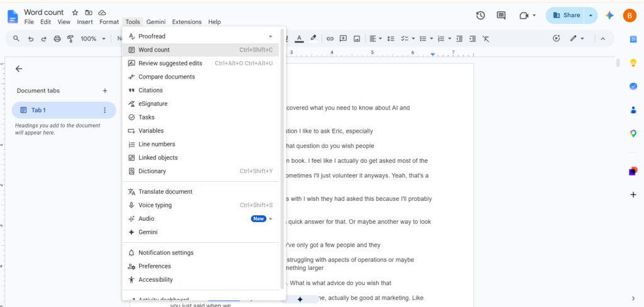Click the right indent marker on ruler
The image size is (644, 307).
[433, 54]
